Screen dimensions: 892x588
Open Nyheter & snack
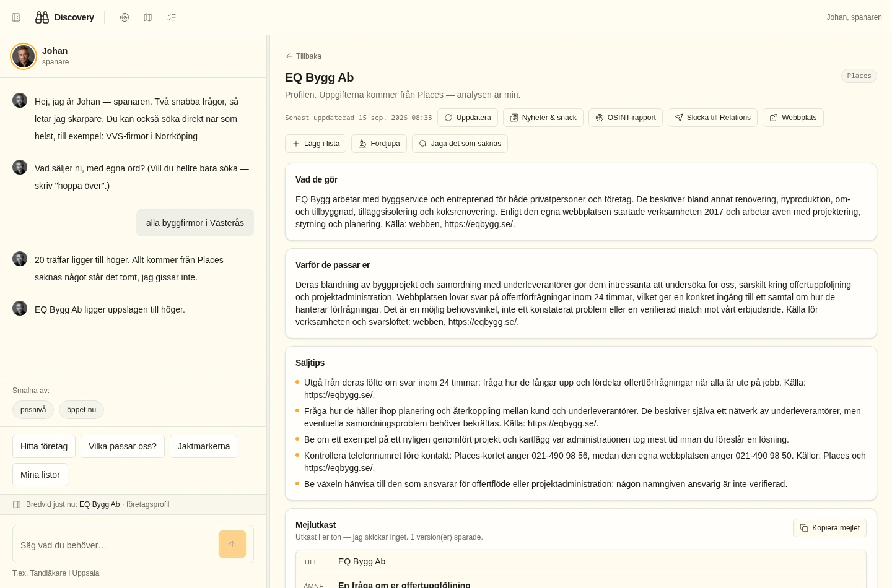[x=543, y=118]
